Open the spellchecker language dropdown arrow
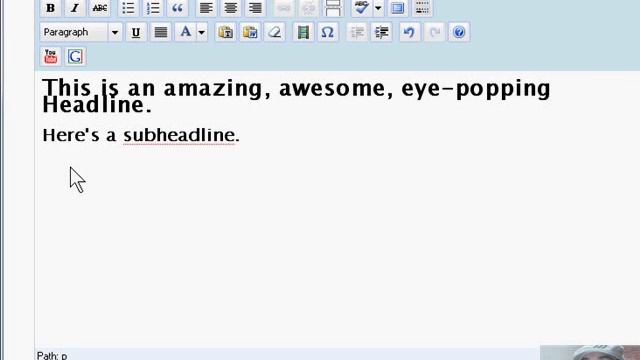The height and width of the screenshot is (360, 640). click(378, 8)
